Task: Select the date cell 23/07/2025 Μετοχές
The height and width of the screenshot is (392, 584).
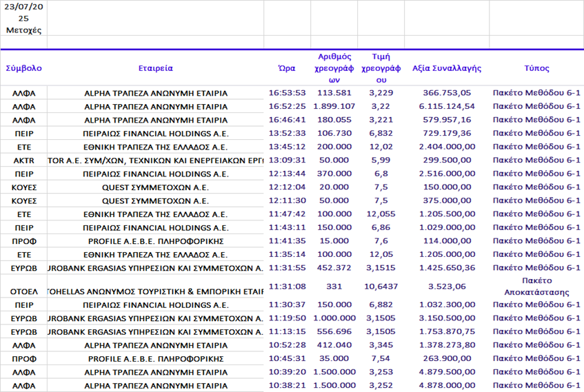Action: [24, 18]
